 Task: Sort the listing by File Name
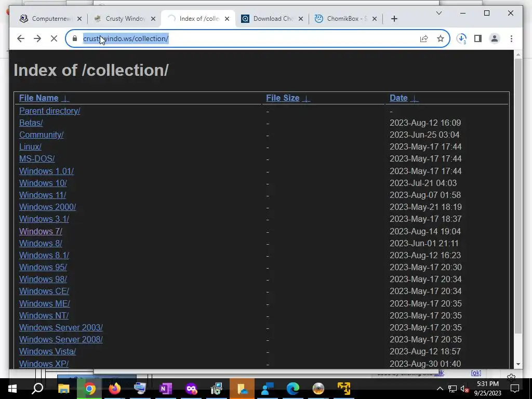[x=38, y=98]
